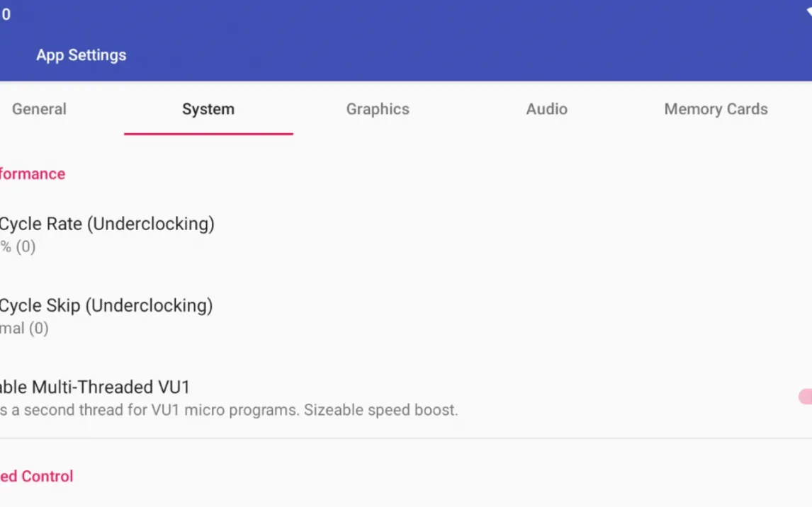Click the Performance section header
The width and height of the screenshot is (812, 507).
tap(32, 174)
